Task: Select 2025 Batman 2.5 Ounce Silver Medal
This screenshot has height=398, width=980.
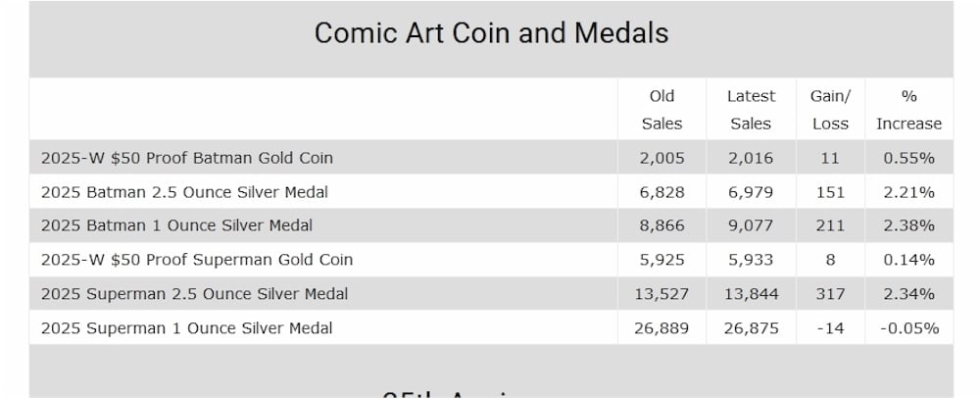Action: [x=184, y=192]
